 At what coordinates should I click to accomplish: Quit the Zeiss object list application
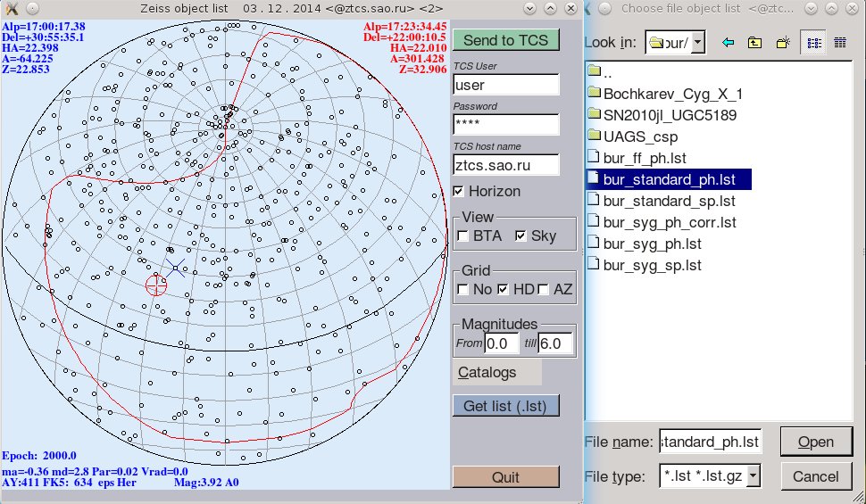coord(506,477)
